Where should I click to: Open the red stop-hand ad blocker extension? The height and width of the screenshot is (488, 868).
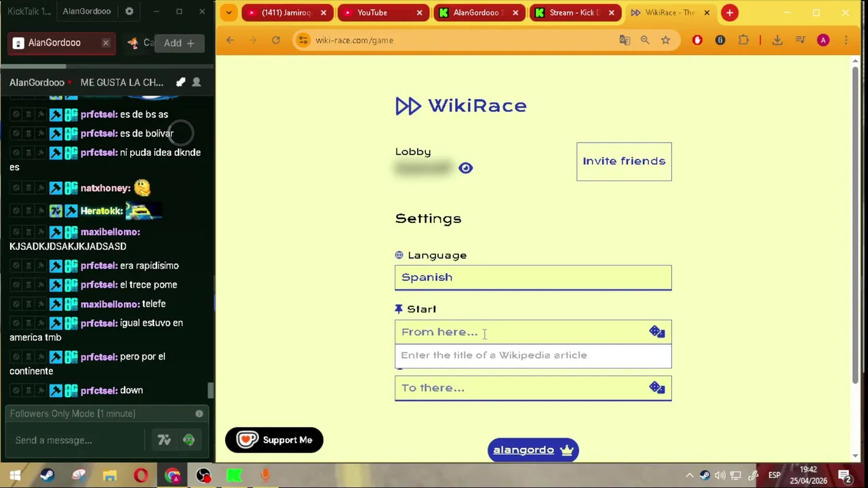coord(697,40)
